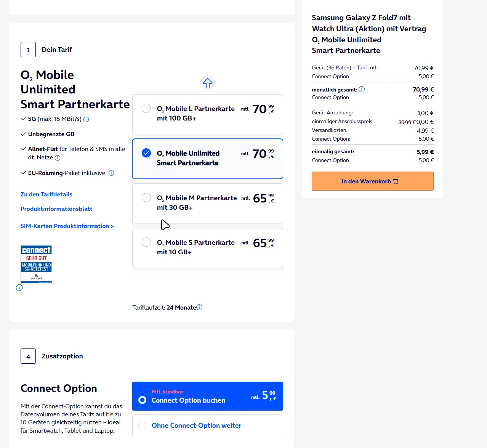Click info icon beside Allnet-Flat dt. Netze
Image resolution: width=487 pixels, height=448 pixels.
coord(58,158)
